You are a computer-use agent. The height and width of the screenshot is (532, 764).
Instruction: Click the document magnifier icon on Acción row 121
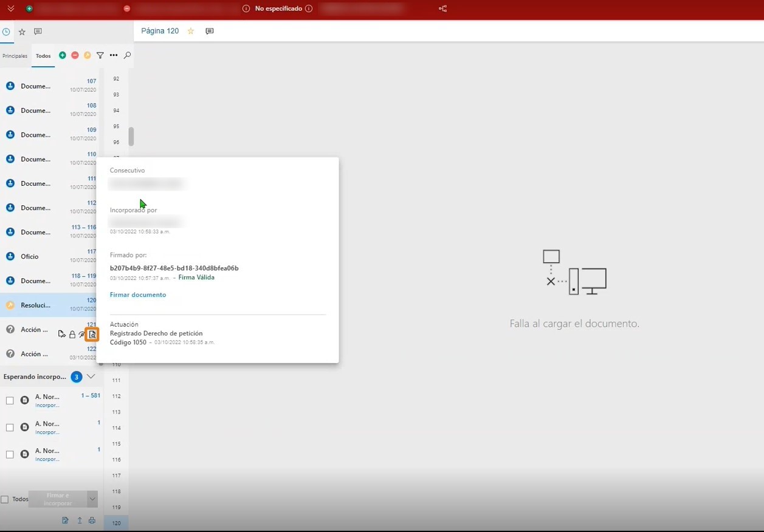pos(92,335)
